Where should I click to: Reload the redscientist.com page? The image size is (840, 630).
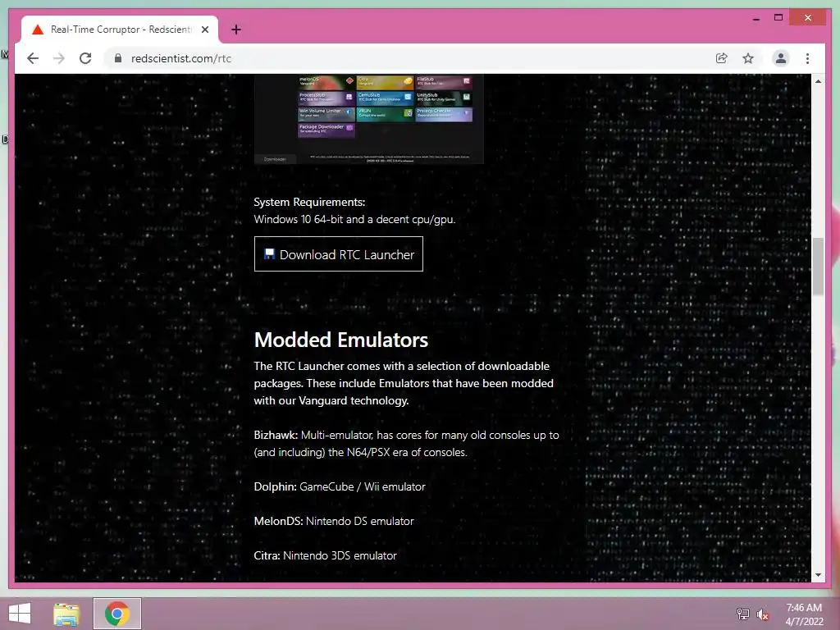coord(85,58)
